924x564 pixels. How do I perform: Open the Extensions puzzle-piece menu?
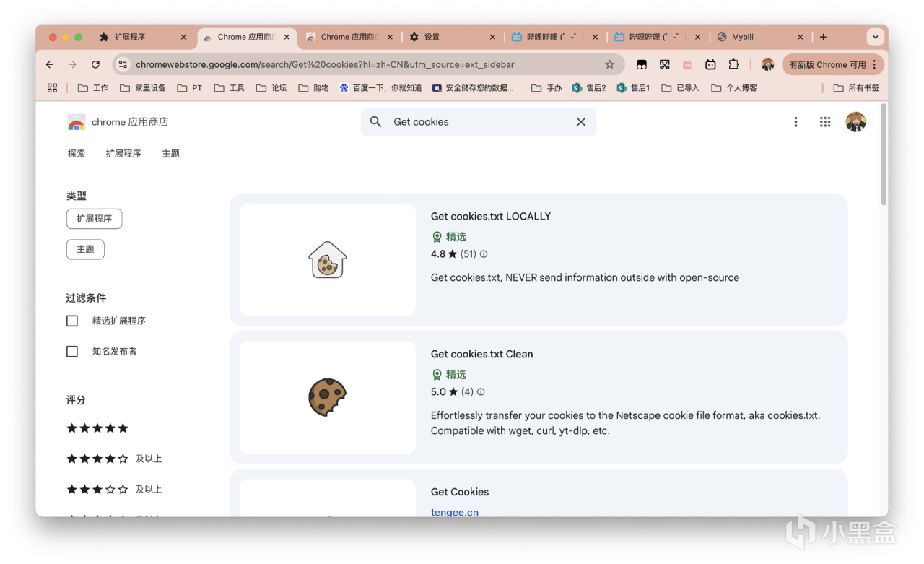[x=733, y=64]
